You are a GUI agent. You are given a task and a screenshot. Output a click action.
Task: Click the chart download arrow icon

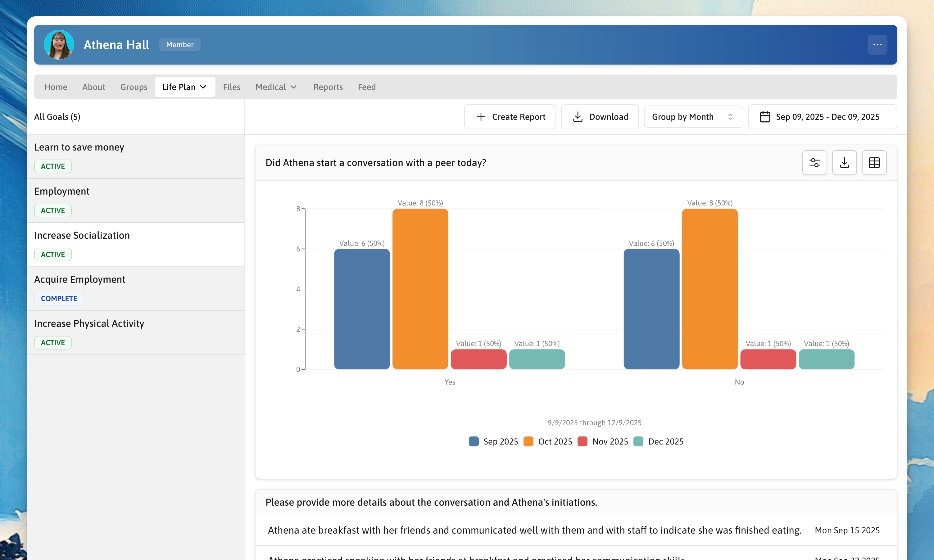[x=844, y=163]
